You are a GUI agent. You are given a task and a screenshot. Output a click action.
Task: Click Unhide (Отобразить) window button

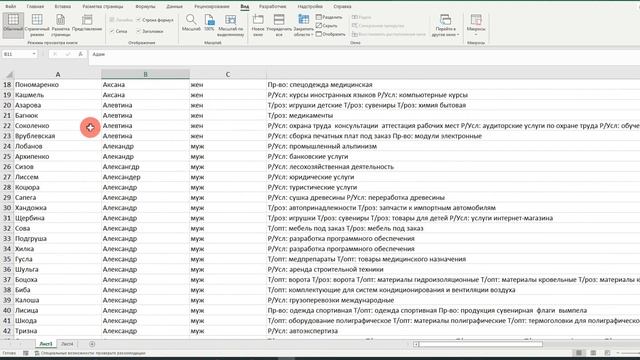[331, 34]
